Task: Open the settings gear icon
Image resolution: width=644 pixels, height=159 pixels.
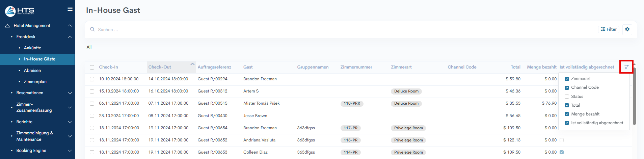Action: pos(627,29)
